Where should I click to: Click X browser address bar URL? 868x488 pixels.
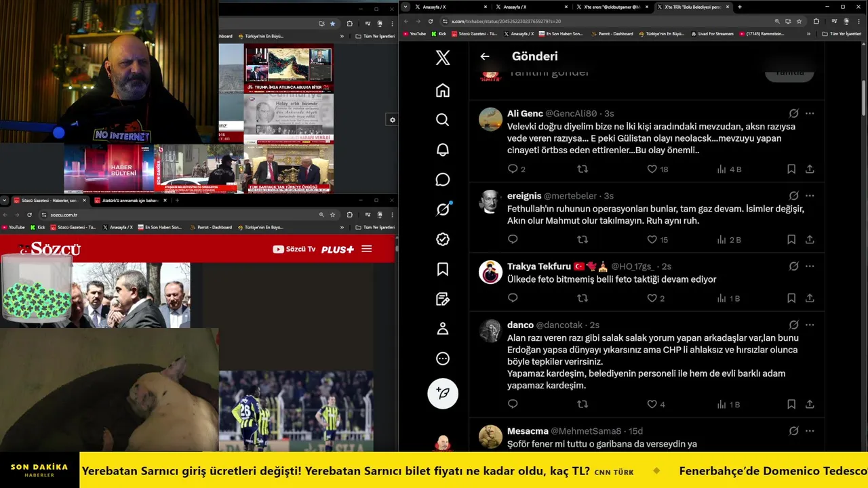(x=506, y=21)
